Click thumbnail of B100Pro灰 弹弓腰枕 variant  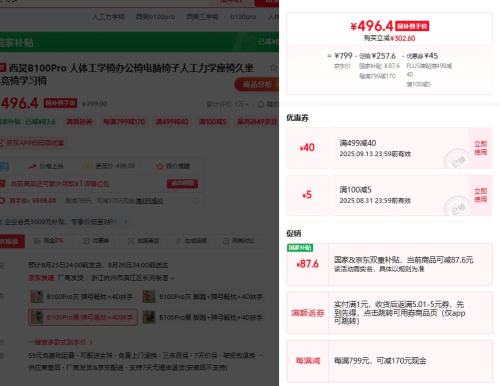coord(37,297)
